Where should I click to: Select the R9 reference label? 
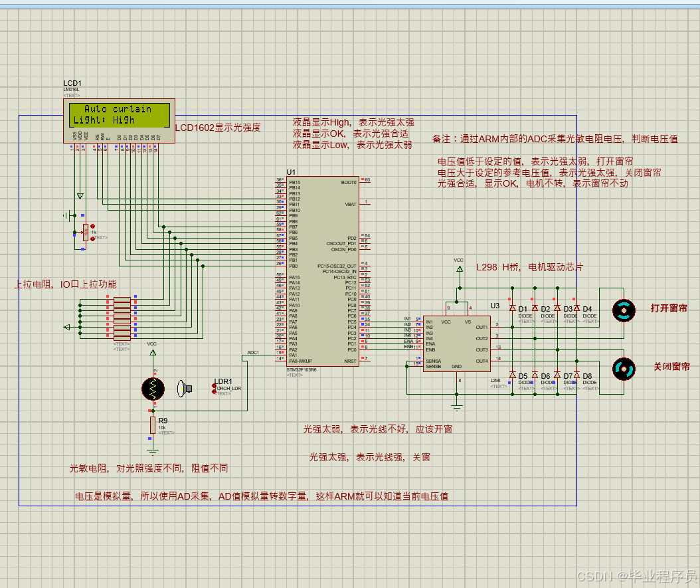click(x=163, y=421)
